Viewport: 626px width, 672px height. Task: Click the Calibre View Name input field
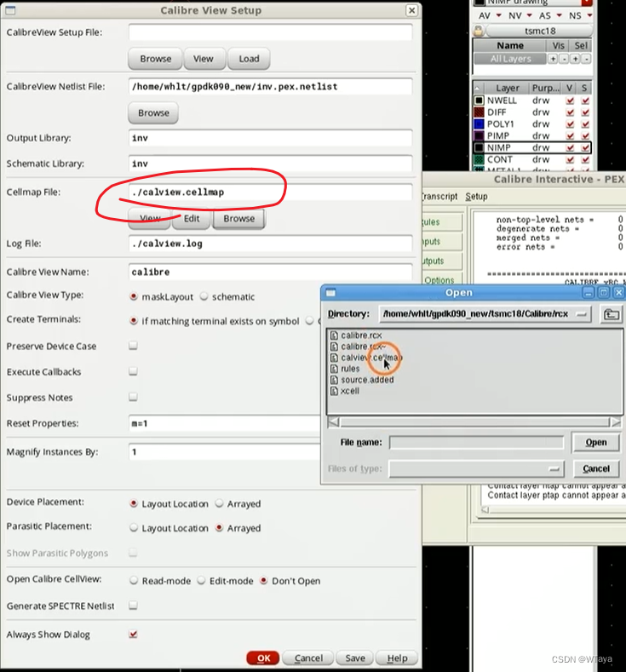coord(270,272)
